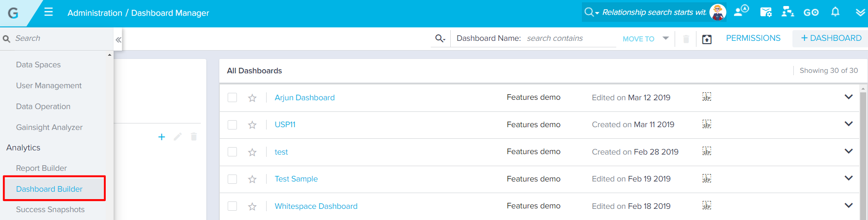Viewport: 868px width, 220px height.
Task: Expand the double-chevron header menu
Action: tap(860, 13)
